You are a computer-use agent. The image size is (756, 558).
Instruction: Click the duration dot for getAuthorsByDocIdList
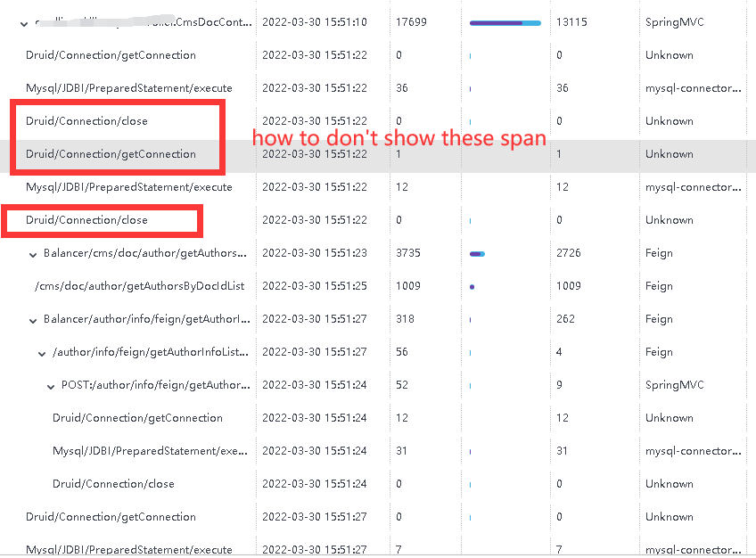[x=472, y=287]
